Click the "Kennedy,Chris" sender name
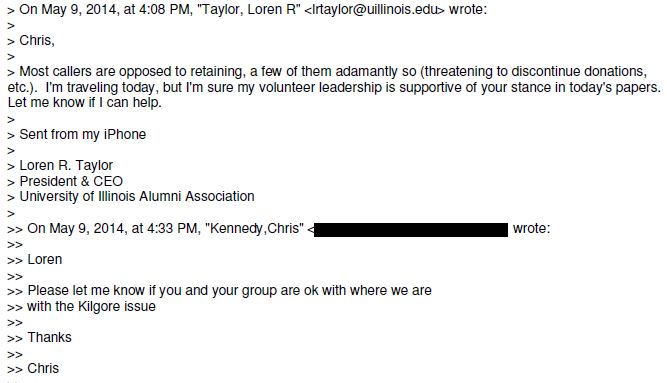Image resolution: width=667 pixels, height=383 pixels. tap(254, 229)
